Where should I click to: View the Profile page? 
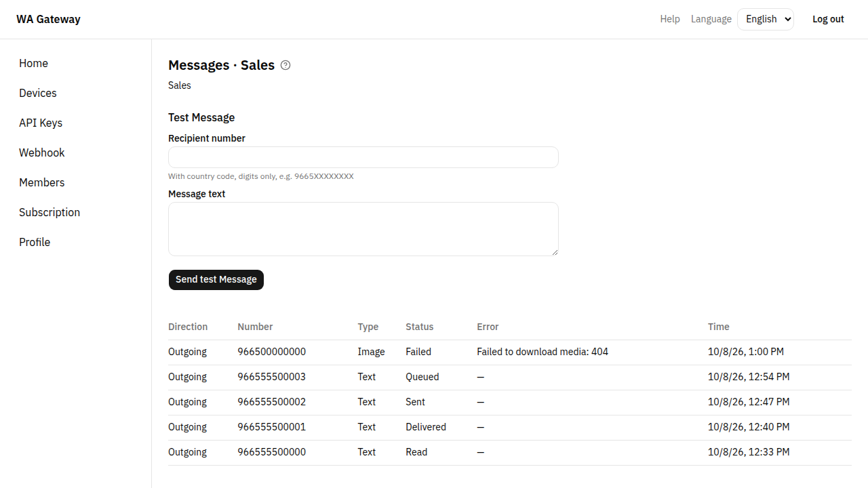(35, 242)
